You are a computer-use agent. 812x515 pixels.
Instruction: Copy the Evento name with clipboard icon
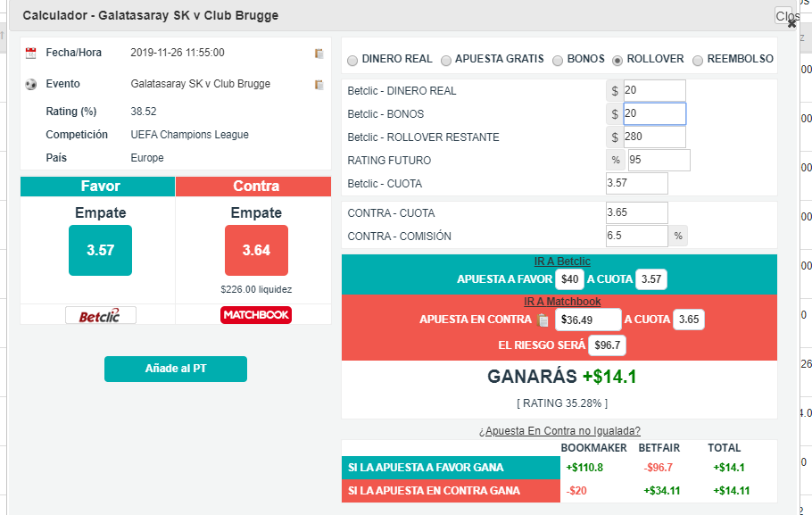click(x=319, y=85)
